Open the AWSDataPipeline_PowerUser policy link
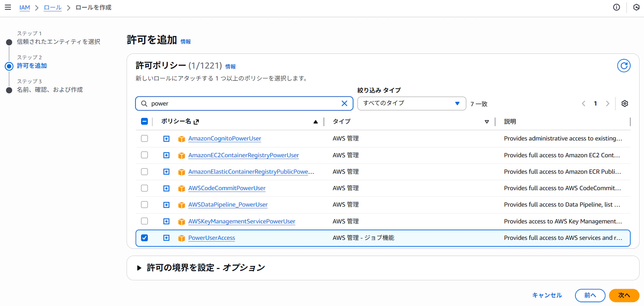Image resolution: width=644 pixels, height=306 pixels. point(228,205)
